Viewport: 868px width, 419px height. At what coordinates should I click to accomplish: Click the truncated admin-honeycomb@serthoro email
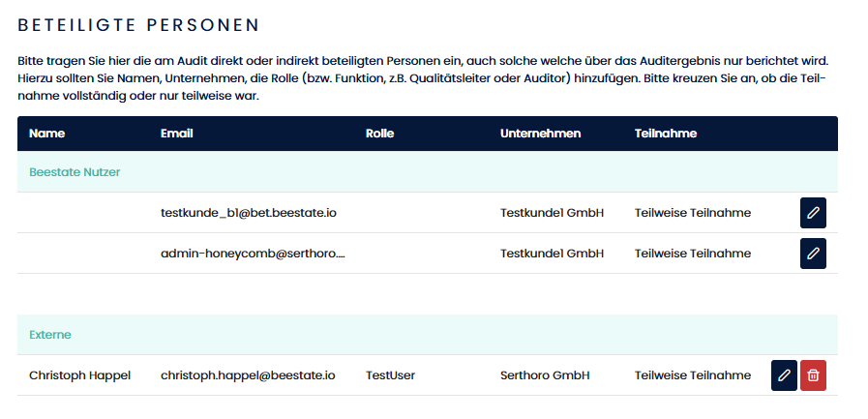point(252,254)
